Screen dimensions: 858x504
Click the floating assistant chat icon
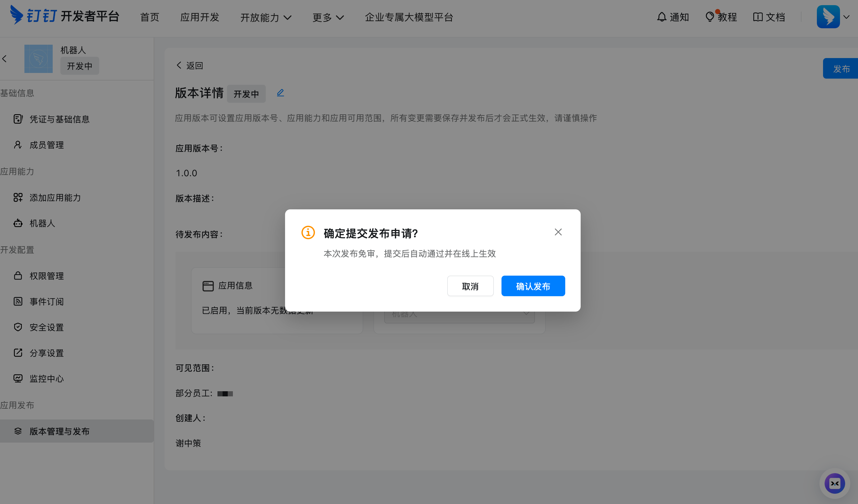pos(835,483)
